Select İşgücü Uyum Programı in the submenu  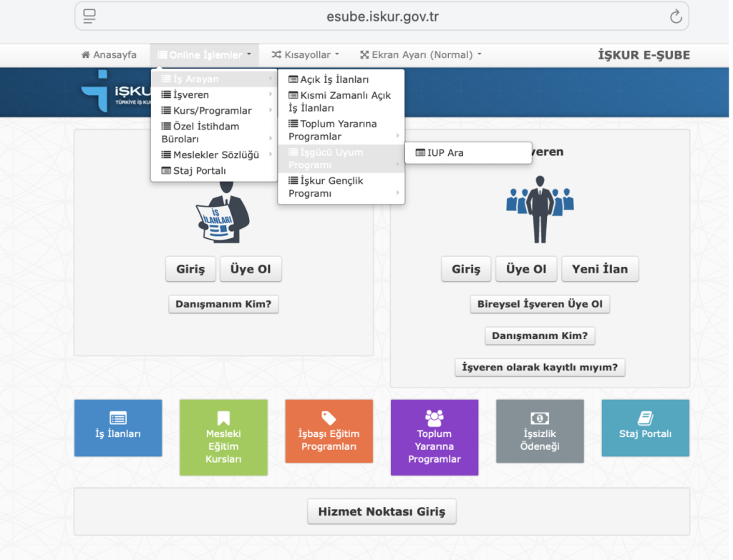(x=341, y=158)
